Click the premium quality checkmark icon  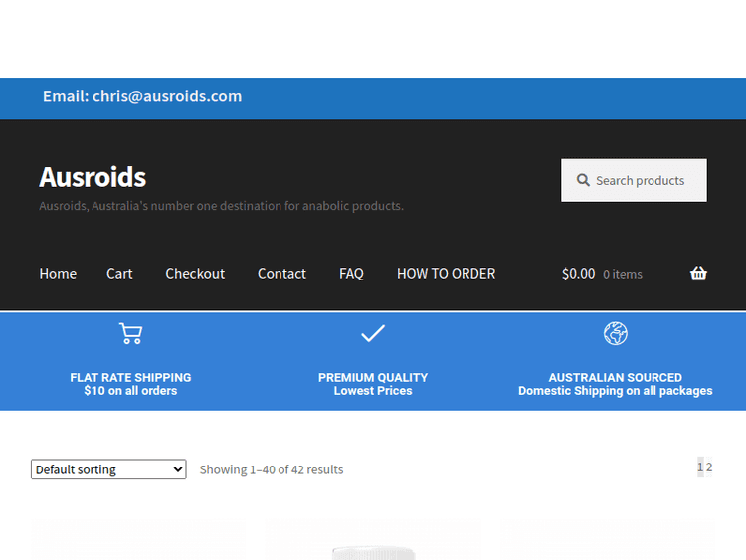click(x=373, y=333)
